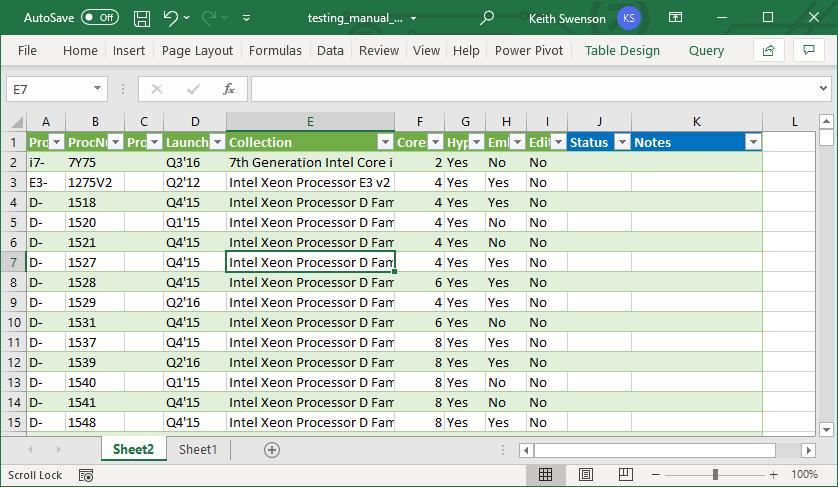The width and height of the screenshot is (838, 487).
Task: Click the zoom slider handle
Action: click(x=715, y=474)
